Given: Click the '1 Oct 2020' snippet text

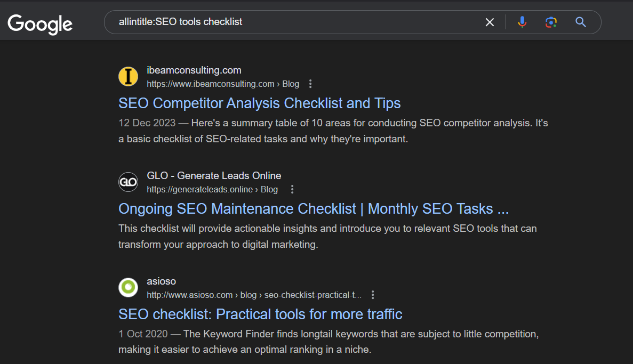Looking at the screenshot, I should click(x=143, y=334).
